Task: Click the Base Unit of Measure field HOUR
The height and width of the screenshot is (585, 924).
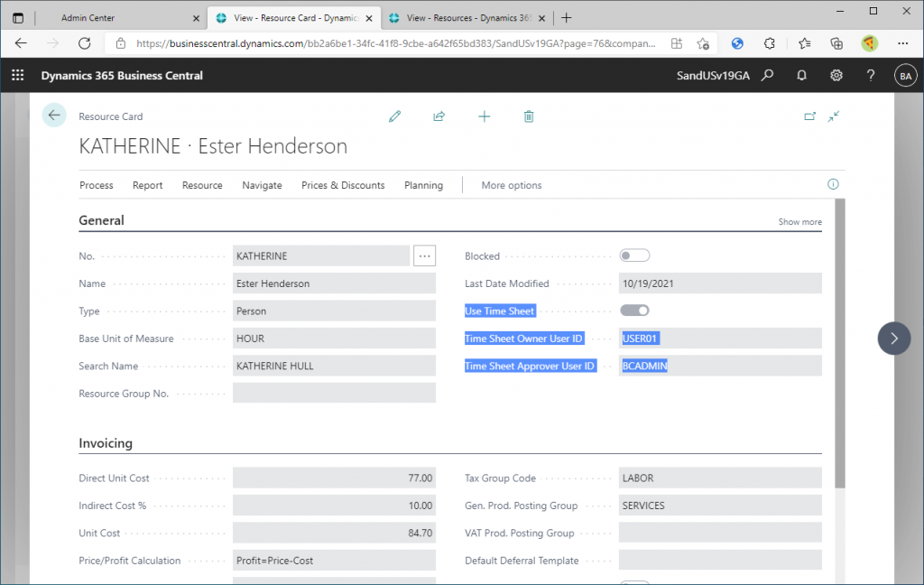Action: tap(334, 339)
